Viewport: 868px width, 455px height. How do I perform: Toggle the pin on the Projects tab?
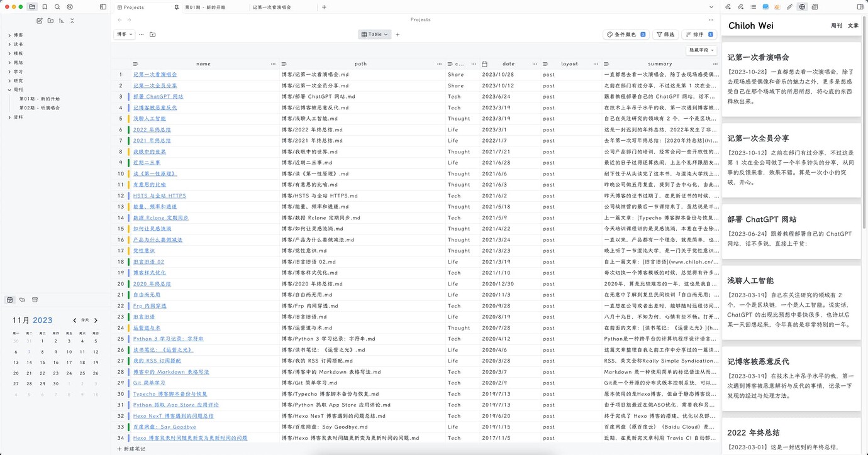coord(176,8)
